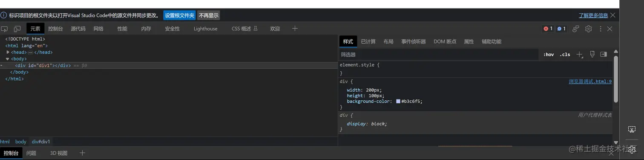The height and width of the screenshot is (160, 644).
Task: Open the #b3c6f5 background color swatch
Action: 398,102
